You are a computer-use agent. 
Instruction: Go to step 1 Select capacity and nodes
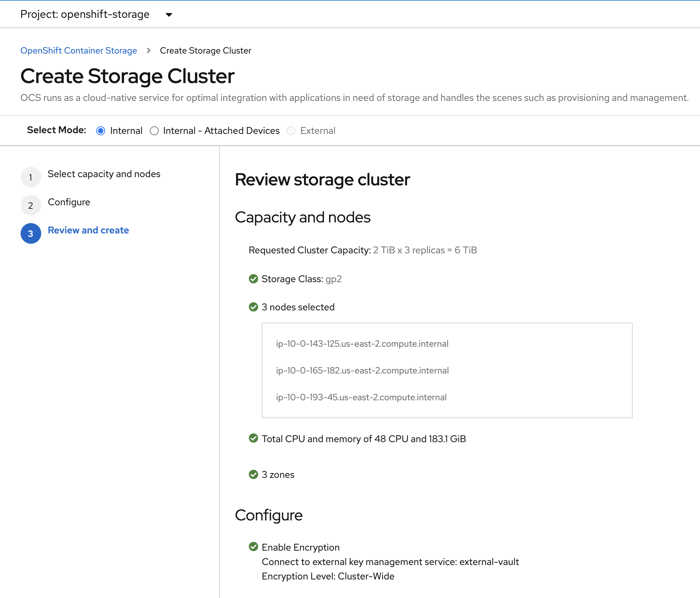pyautogui.click(x=104, y=174)
